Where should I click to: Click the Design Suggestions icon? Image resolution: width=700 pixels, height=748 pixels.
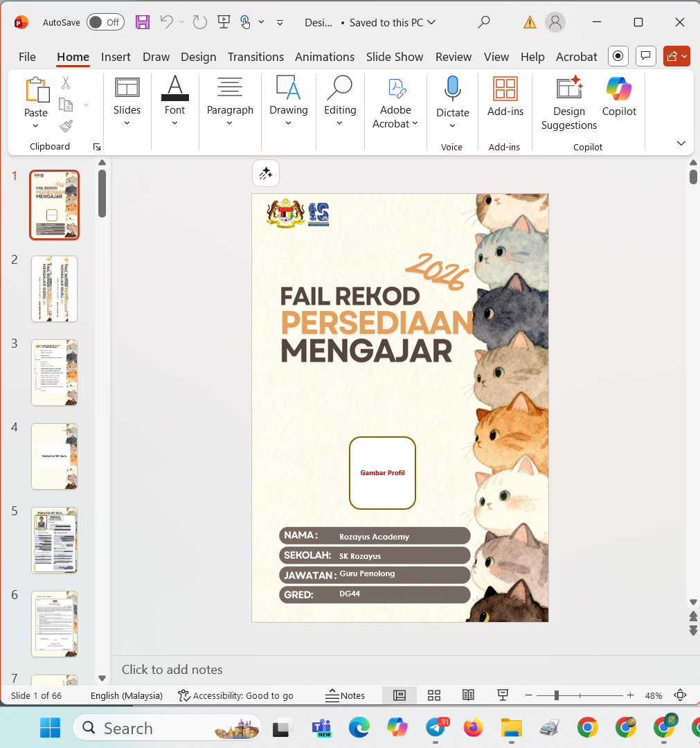pyautogui.click(x=568, y=88)
